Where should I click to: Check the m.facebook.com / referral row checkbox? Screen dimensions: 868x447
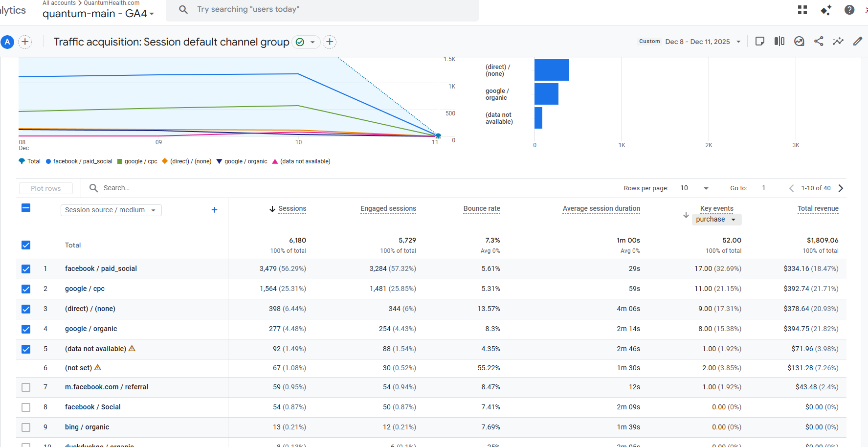(26, 387)
